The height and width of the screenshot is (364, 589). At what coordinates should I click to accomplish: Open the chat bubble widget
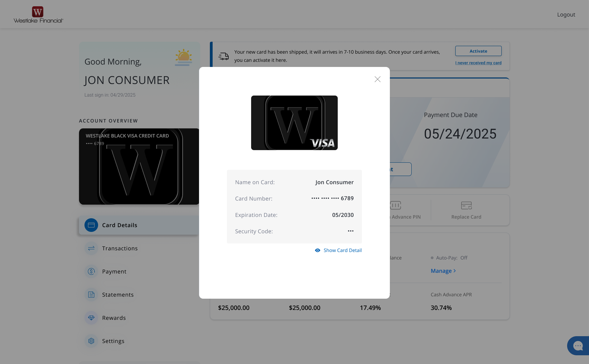tap(578, 346)
